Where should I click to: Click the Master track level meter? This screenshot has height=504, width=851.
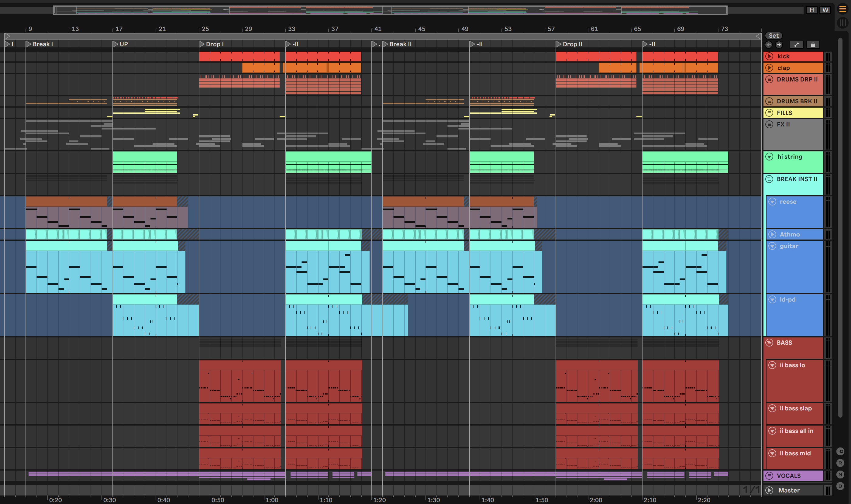click(x=828, y=490)
